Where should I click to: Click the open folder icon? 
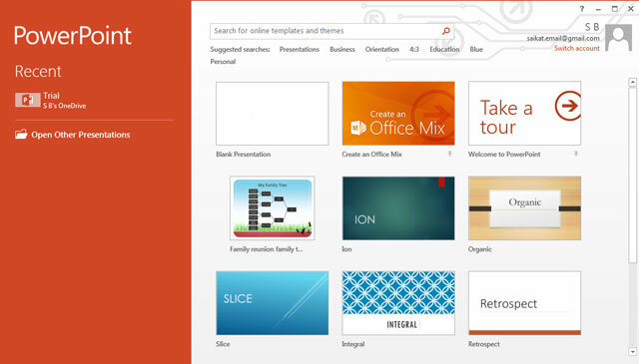tap(21, 134)
